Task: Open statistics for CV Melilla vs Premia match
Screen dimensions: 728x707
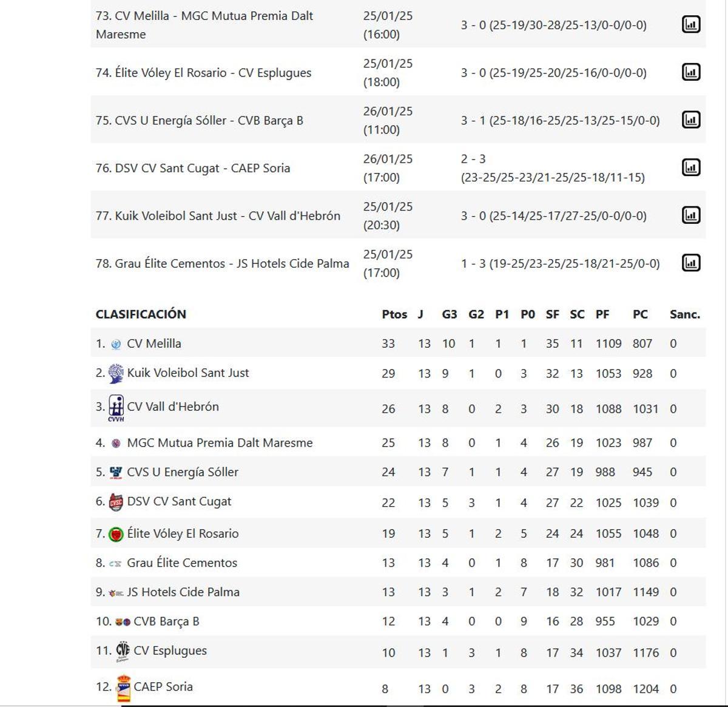Action: (691, 25)
